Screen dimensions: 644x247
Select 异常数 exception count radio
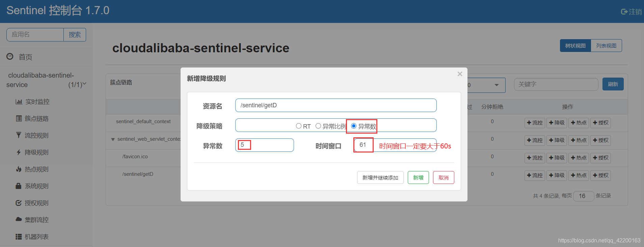click(354, 126)
